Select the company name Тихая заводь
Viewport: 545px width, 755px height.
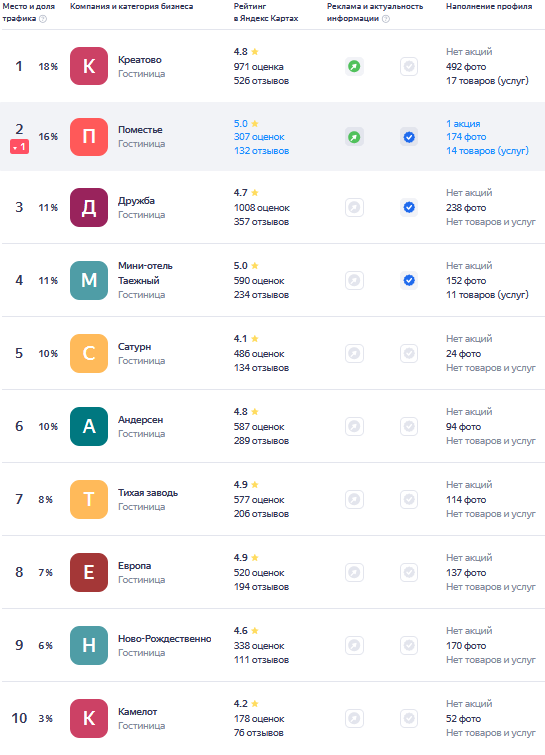pyautogui.click(x=148, y=493)
